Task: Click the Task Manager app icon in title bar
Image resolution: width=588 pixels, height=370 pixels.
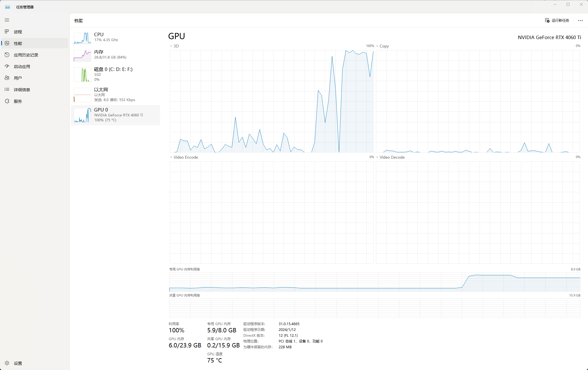Action: pyautogui.click(x=8, y=7)
